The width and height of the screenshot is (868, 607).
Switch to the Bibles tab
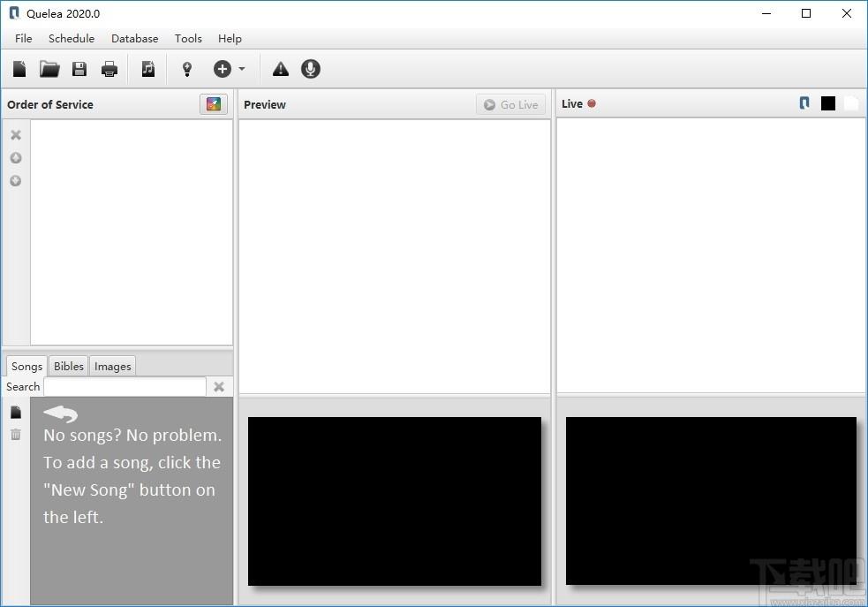(x=69, y=366)
